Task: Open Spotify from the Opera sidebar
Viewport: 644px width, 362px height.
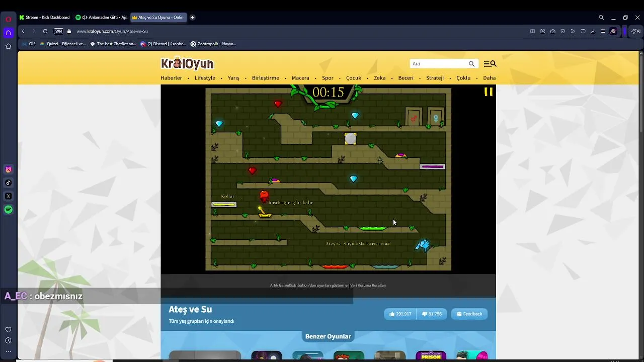Action: (8, 210)
